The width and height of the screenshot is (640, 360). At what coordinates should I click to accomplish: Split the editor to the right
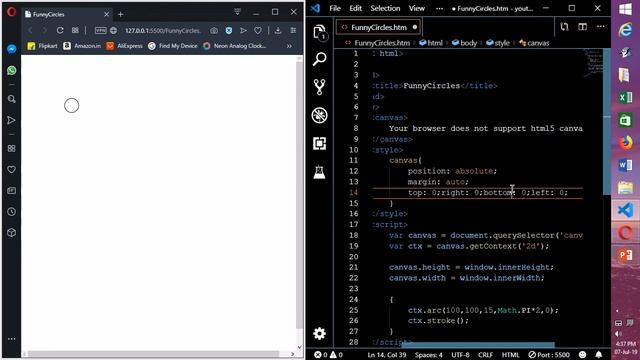(582, 27)
